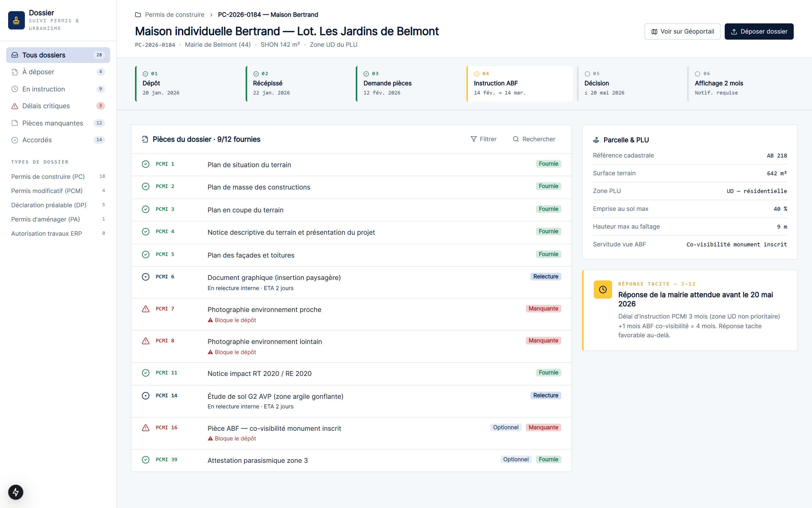The height and width of the screenshot is (508, 812).
Task: Click the clock icon next to En instruction
Action: 15,89
